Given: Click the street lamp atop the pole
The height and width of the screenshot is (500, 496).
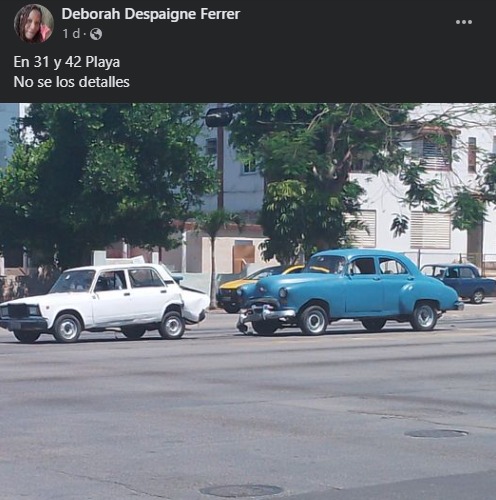Looking at the screenshot, I should click(x=219, y=117).
